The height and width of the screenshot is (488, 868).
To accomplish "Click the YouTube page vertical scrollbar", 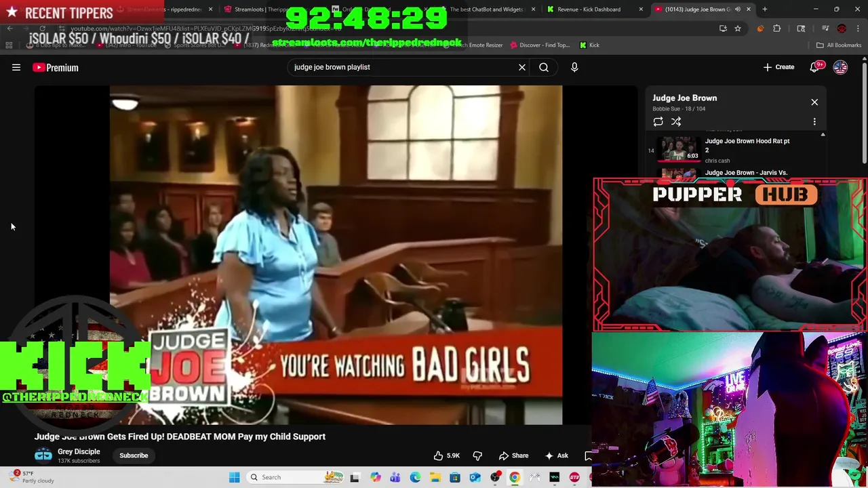I will tap(864, 112).
